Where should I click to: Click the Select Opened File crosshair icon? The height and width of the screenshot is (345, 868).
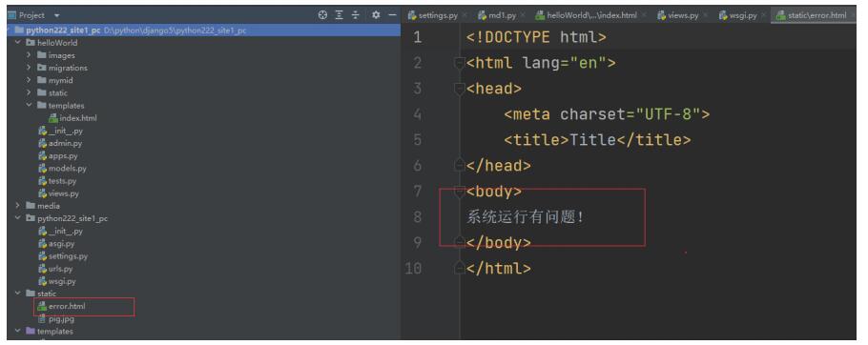(322, 15)
